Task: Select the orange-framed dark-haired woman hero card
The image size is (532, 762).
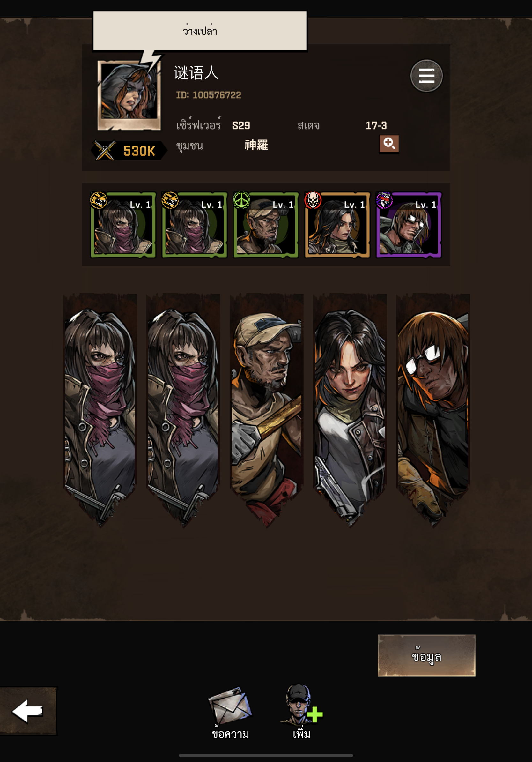Action: pyautogui.click(x=337, y=224)
